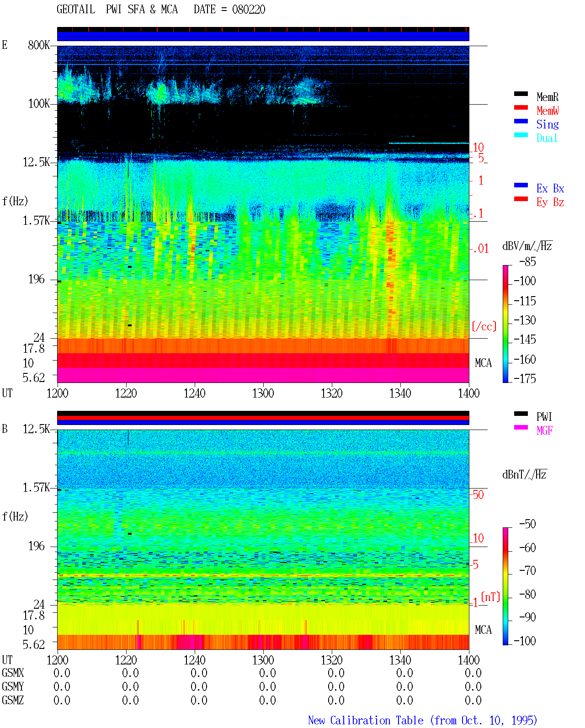Viewport: 585px width, 728px height.
Task: Click the plot title 'GEOTAIL PWI SFA & MCA'
Action: 117,9
